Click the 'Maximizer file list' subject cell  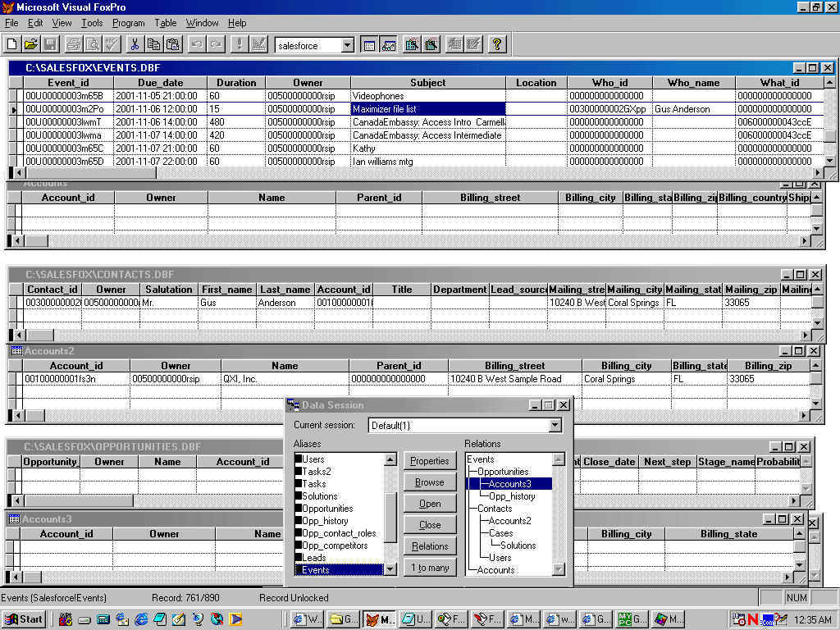[427, 109]
